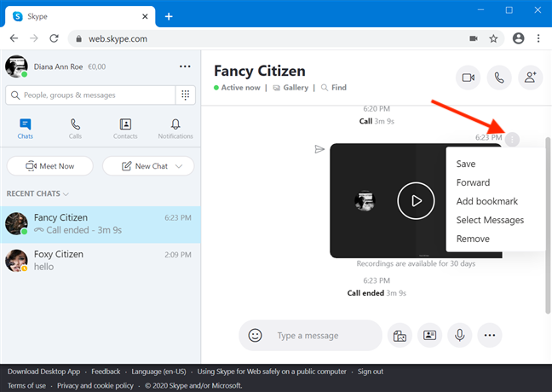The width and height of the screenshot is (552, 392).
Task: Click the €0,00 Skype credit balance
Action: coord(96,66)
